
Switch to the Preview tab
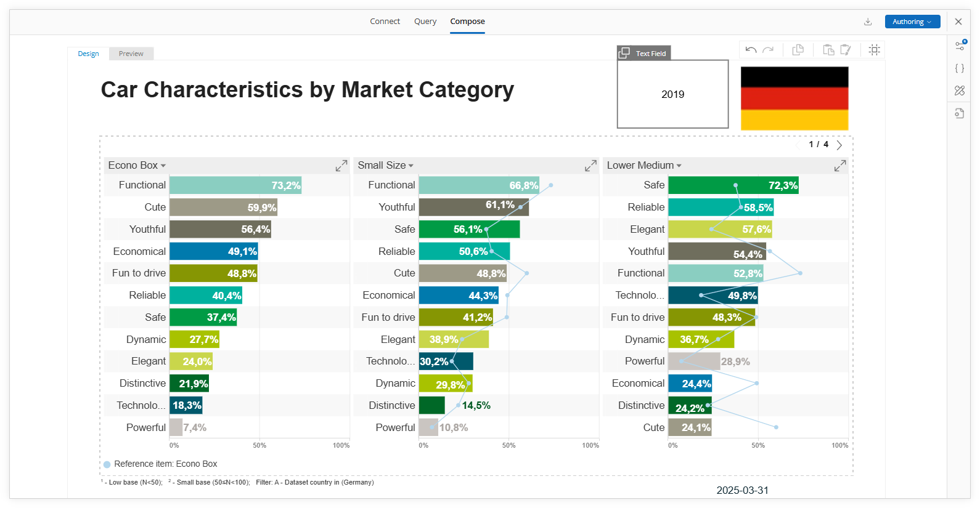click(131, 54)
